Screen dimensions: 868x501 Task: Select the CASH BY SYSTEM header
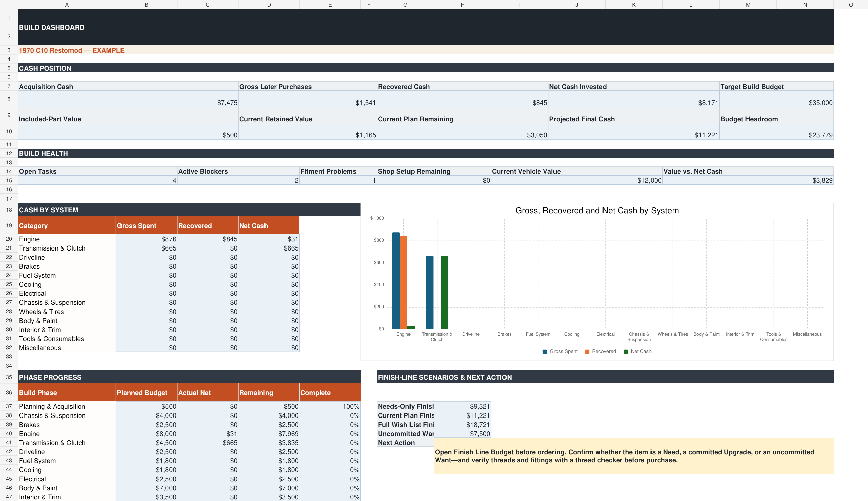[x=189, y=210]
